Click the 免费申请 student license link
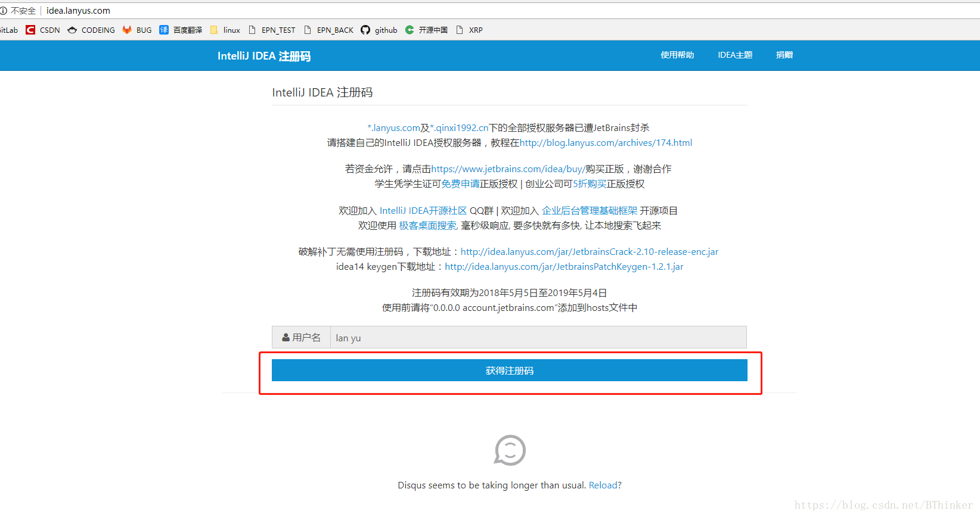This screenshot has height=517, width=980. pos(461,184)
